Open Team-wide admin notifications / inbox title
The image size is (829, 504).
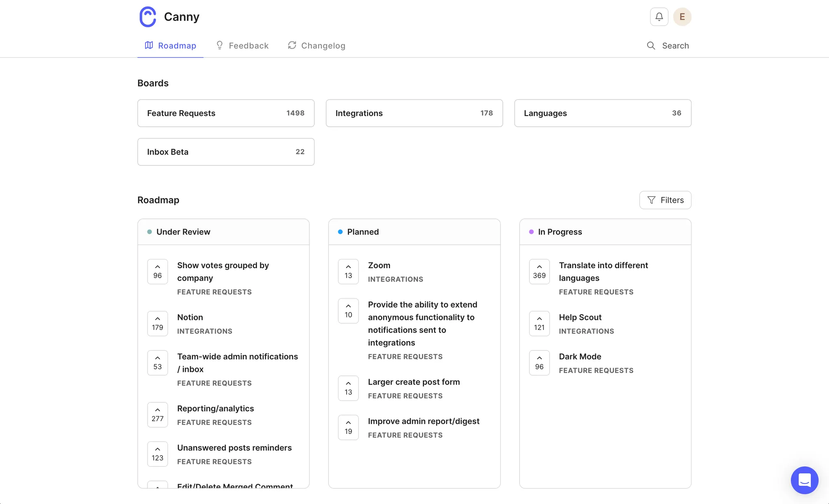(x=238, y=363)
